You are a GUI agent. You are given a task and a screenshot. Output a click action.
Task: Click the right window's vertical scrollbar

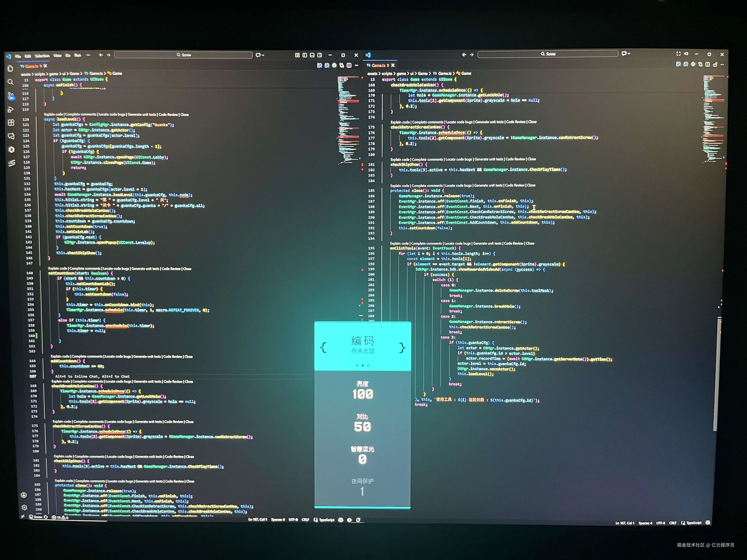tap(717, 371)
